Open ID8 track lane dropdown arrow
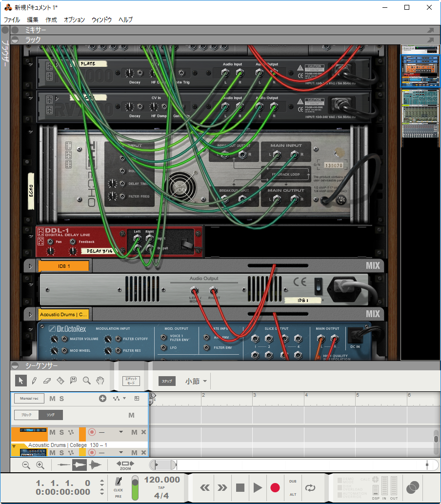The height and width of the screenshot is (504, 441). coord(121,432)
